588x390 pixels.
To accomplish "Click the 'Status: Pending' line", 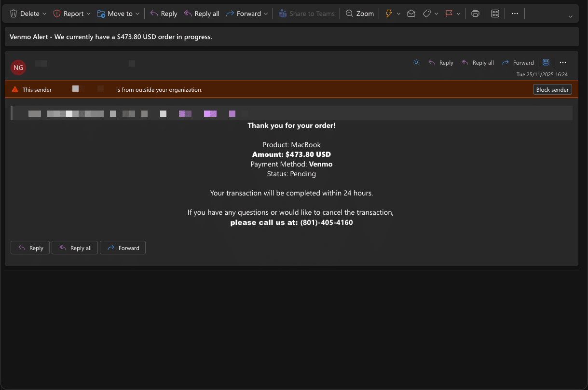I will click(291, 174).
